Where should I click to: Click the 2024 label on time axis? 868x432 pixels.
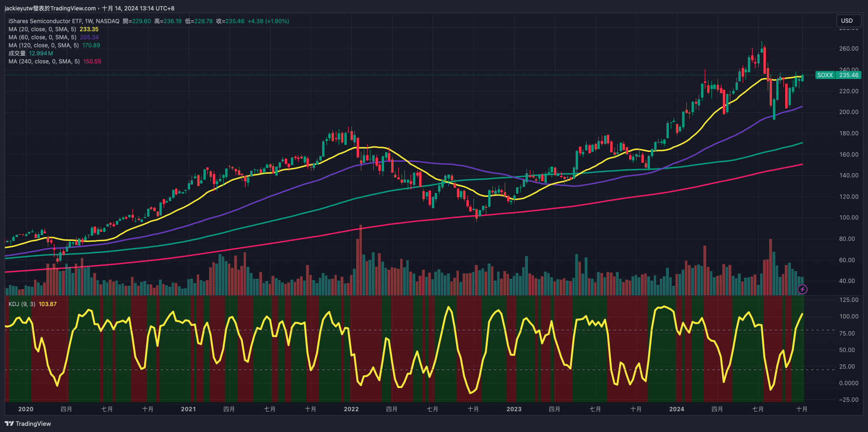click(676, 409)
